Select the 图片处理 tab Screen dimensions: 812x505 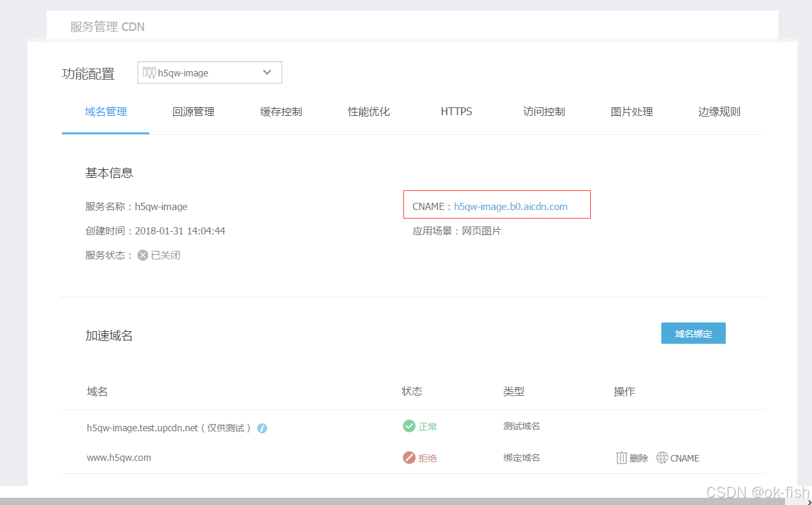632,111
